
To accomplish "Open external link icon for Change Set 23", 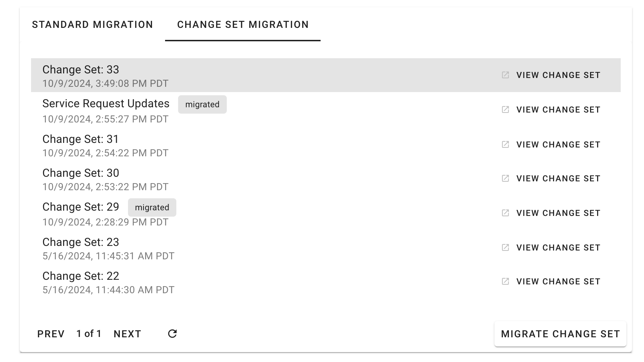I will click(505, 248).
